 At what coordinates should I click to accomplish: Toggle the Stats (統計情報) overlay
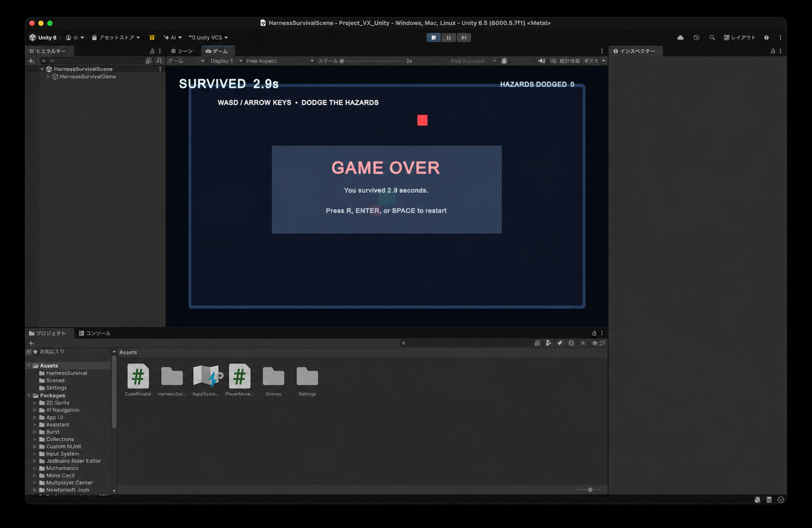coord(569,61)
